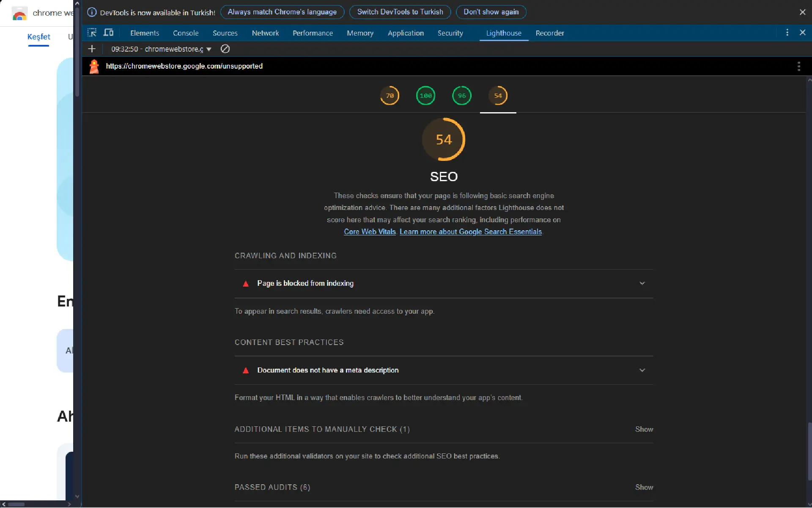Switch to the Memory tab
The image size is (812, 508).
click(x=360, y=33)
